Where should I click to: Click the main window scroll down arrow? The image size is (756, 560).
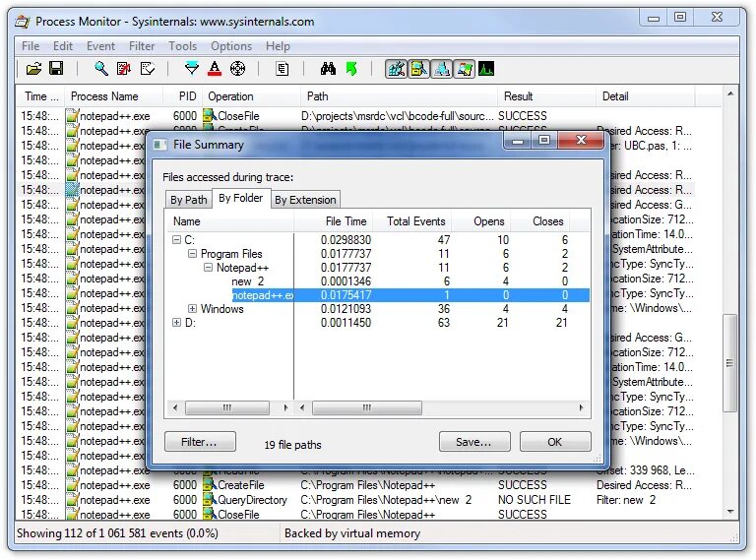tap(730, 512)
